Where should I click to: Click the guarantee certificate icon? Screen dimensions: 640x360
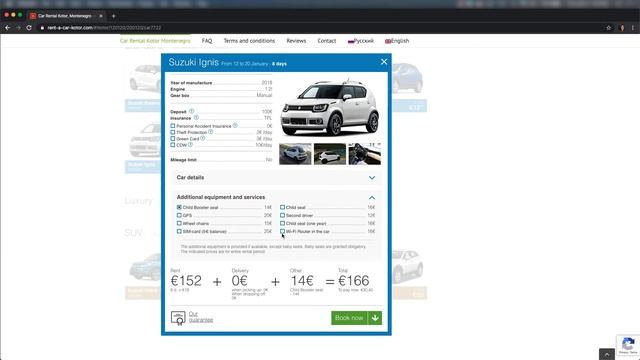[178, 318]
